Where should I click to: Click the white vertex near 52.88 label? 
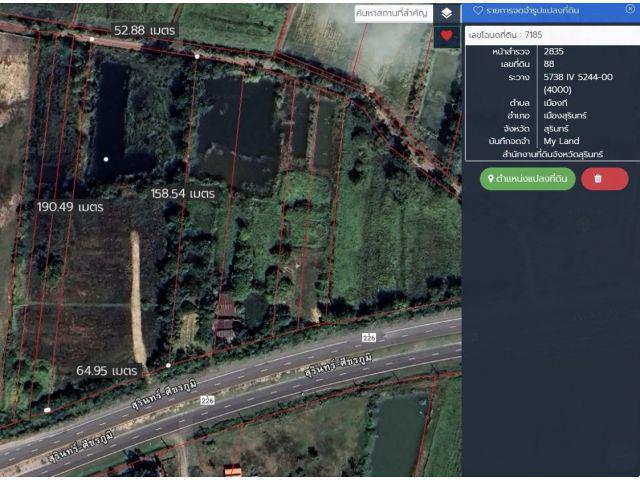92,39
